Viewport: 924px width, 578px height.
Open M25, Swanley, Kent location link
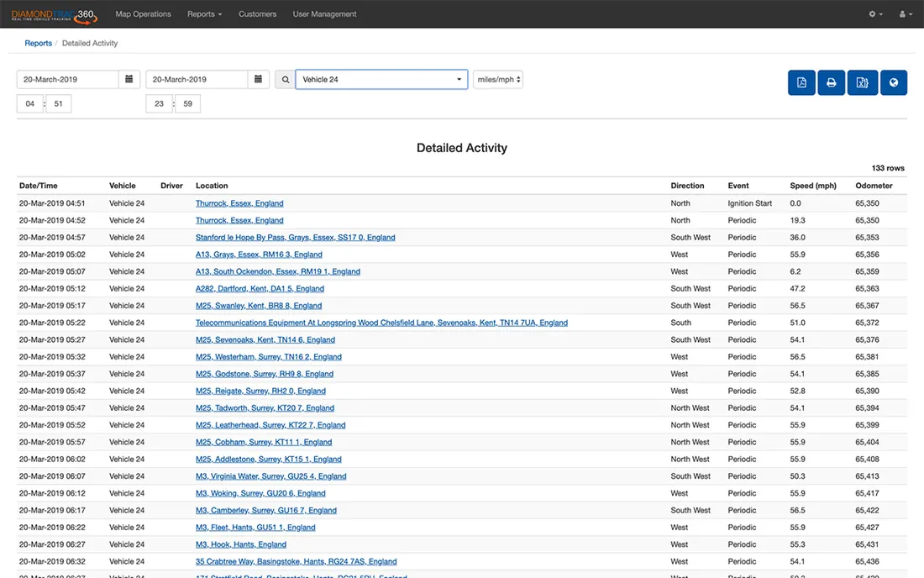[x=259, y=306]
